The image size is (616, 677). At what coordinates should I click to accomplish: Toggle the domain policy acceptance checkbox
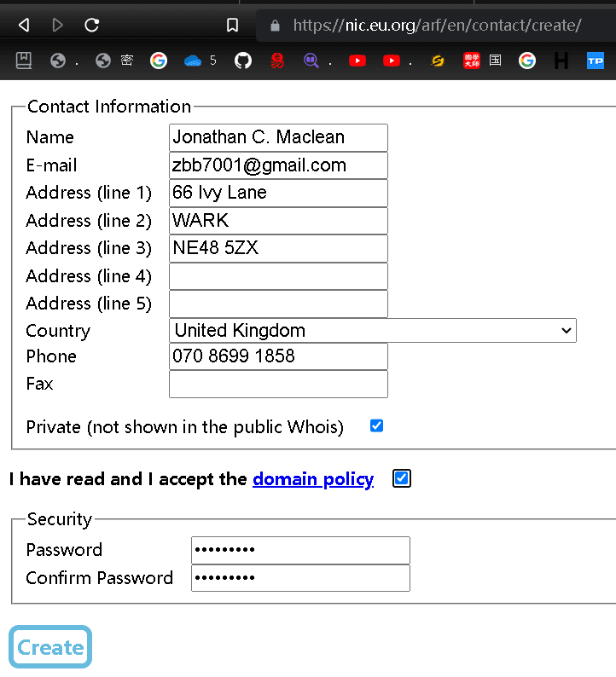[402, 478]
